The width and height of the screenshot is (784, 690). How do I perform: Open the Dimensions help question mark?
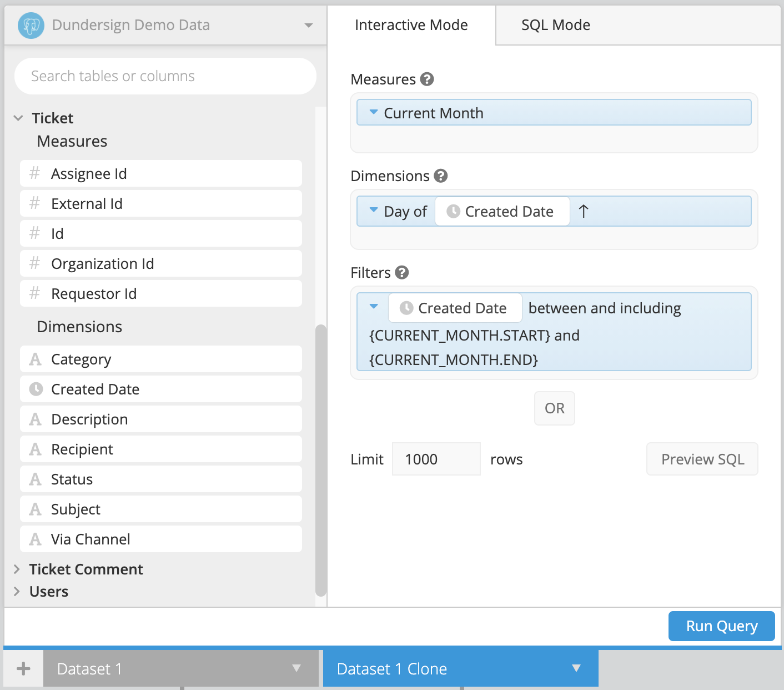pos(441,176)
